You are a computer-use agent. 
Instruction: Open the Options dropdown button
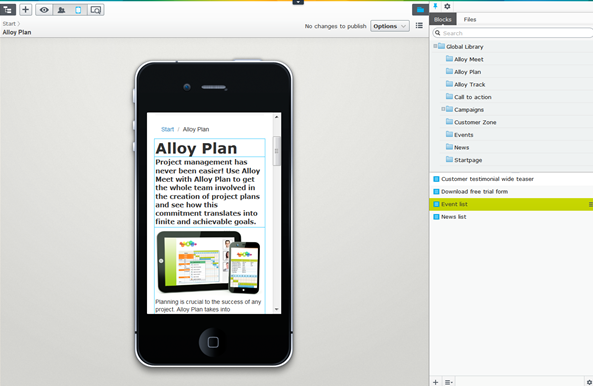click(x=390, y=26)
